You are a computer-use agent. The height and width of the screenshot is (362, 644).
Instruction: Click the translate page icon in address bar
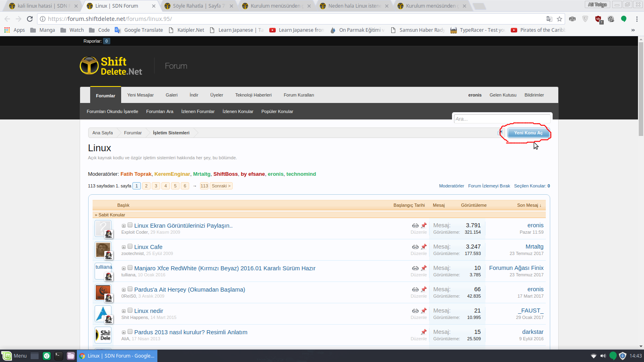click(x=549, y=19)
